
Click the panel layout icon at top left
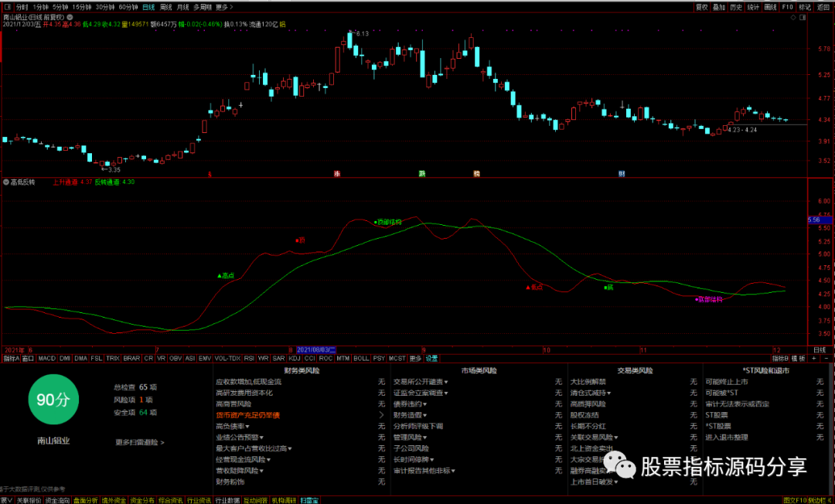click(x=8, y=7)
